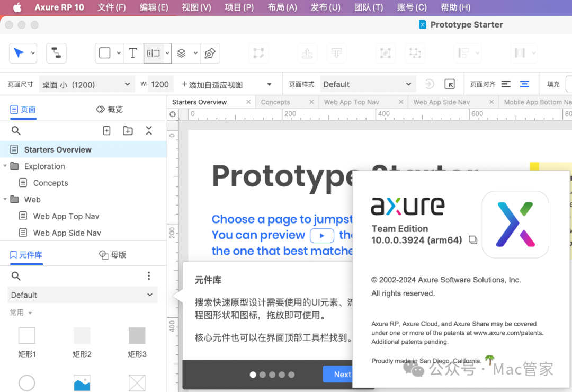Image resolution: width=572 pixels, height=392 pixels.
Task: Collapse the Web folder
Action: tap(5, 199)
